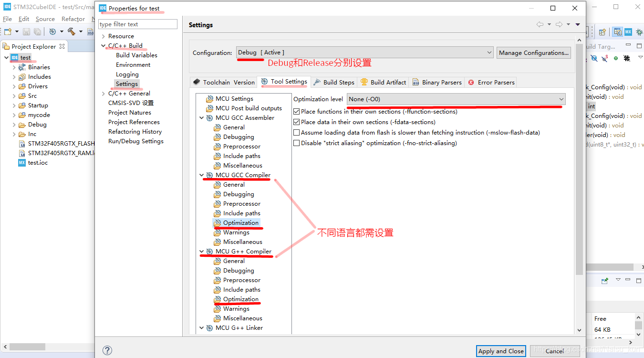This screenshot has height=358, width=644.
Task: Click the hammer Build icon
Action: [72, 32]
